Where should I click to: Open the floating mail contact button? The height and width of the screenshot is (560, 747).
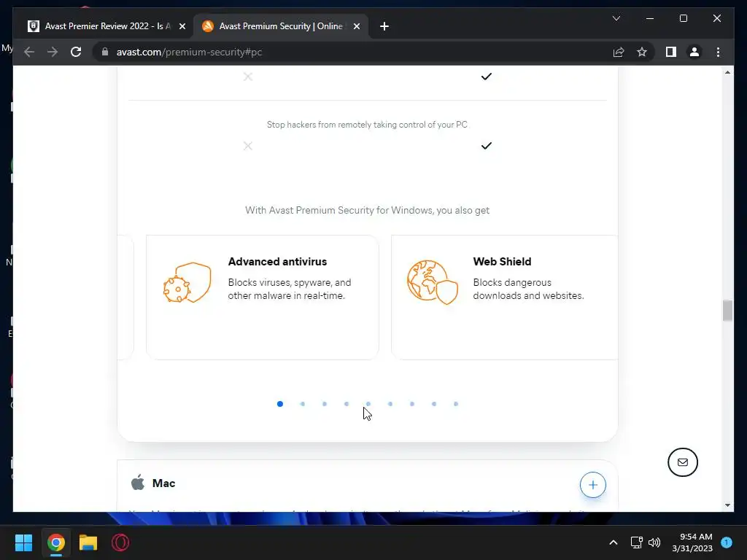click(x=682, y=462)
